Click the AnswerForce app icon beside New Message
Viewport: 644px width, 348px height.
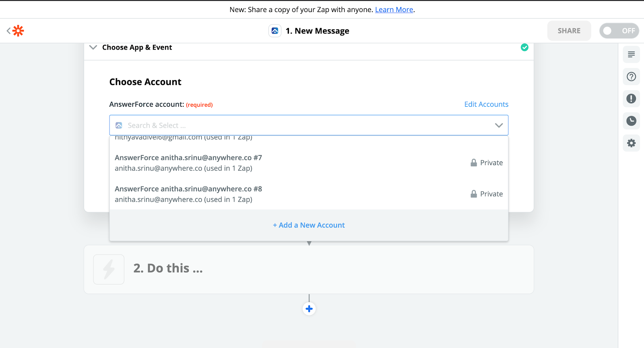pyautogui.click(x=275, y=31)
